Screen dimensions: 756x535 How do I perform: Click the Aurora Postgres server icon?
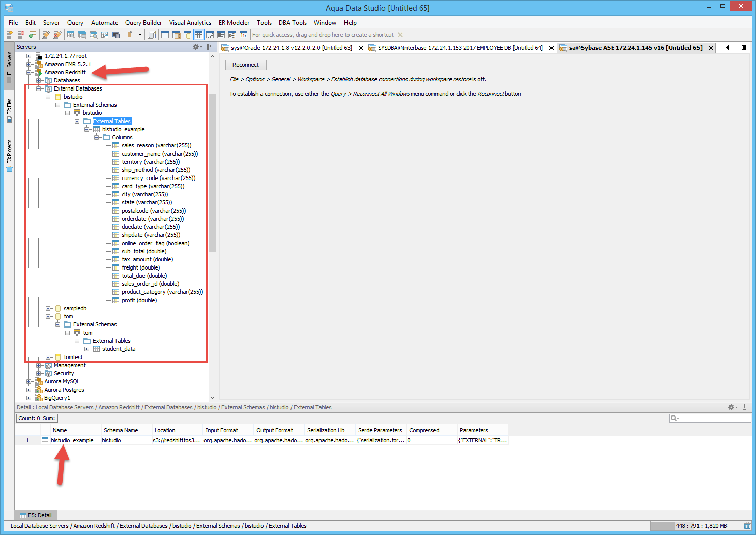click(x=38, y=390)
